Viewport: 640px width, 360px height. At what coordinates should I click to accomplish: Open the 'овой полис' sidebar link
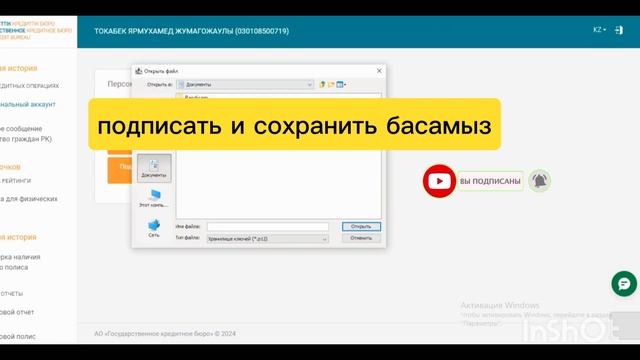point(18,337)
